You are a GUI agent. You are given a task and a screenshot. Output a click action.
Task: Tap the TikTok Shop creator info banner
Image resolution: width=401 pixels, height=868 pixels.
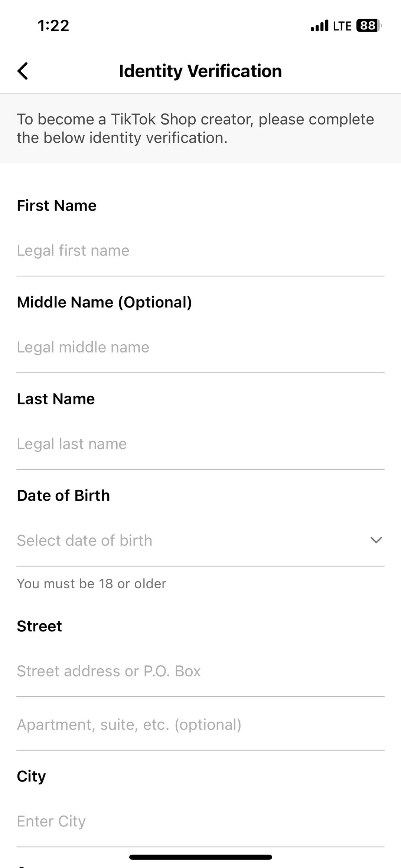click(195, 129)
